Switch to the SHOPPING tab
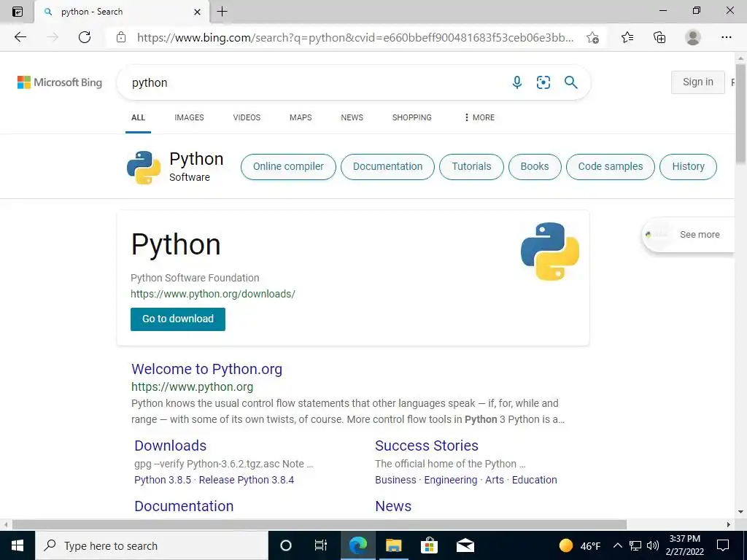 [x=412, y=117]
